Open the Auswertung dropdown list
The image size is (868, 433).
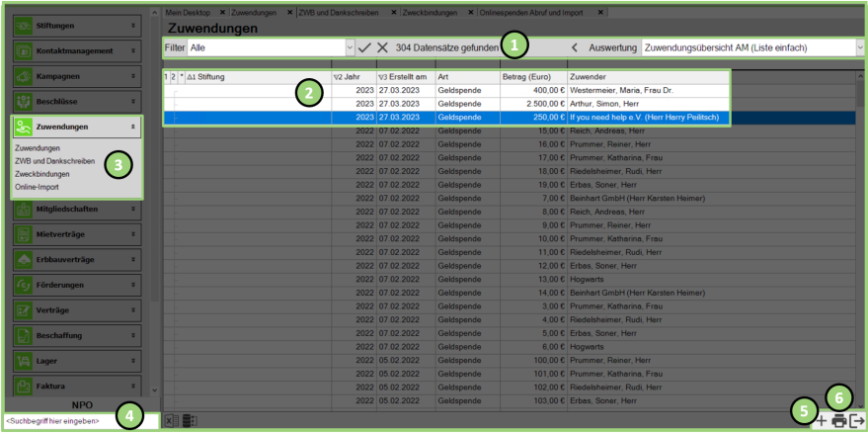(x=860, y=46)
